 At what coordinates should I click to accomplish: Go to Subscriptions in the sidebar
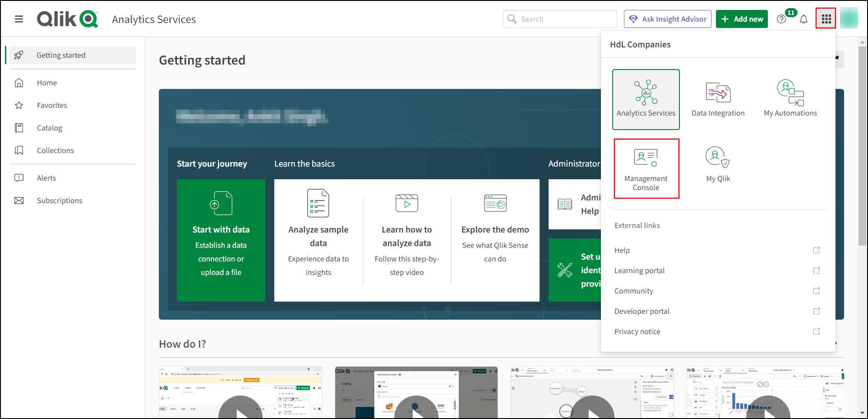point(60,200)
